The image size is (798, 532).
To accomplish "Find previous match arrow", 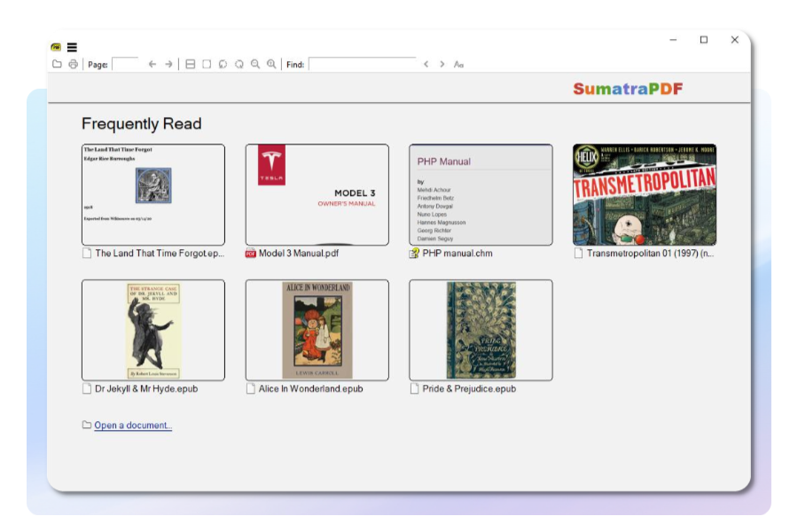I will 426,64.
